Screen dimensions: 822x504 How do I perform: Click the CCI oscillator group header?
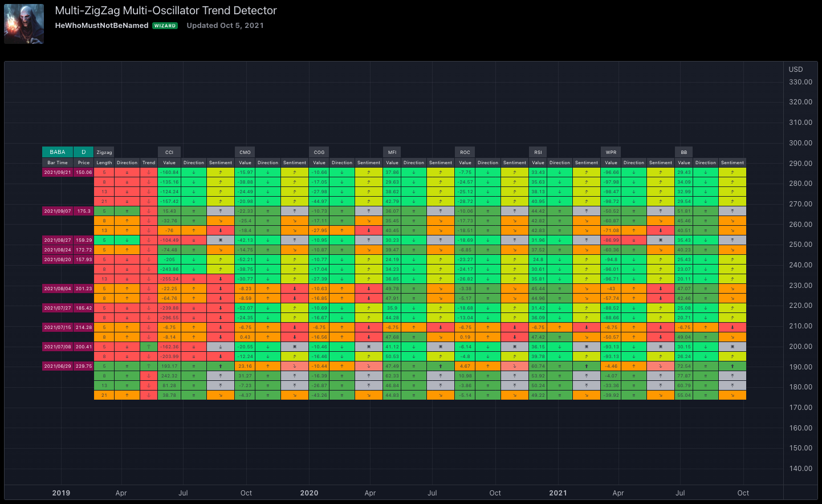pos(169,152)
